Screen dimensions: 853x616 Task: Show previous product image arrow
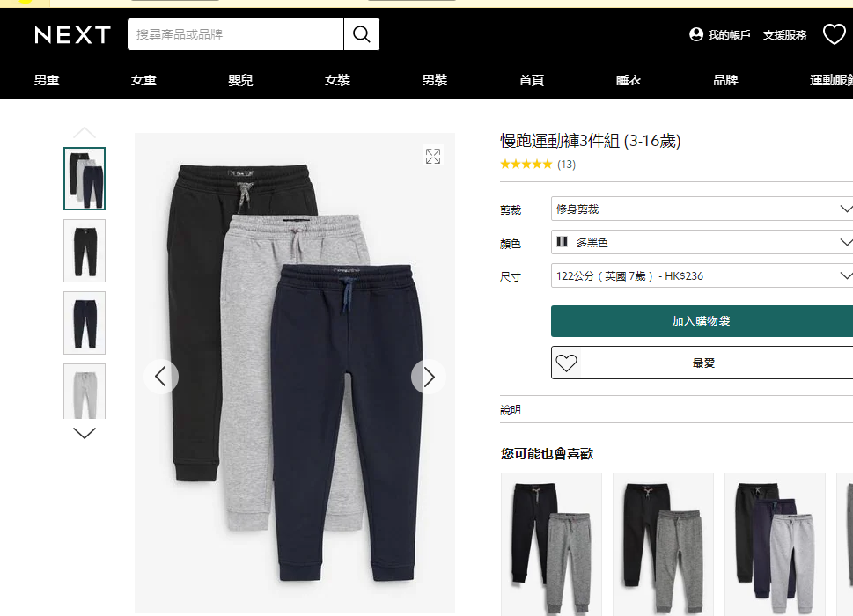click(161, 377)
